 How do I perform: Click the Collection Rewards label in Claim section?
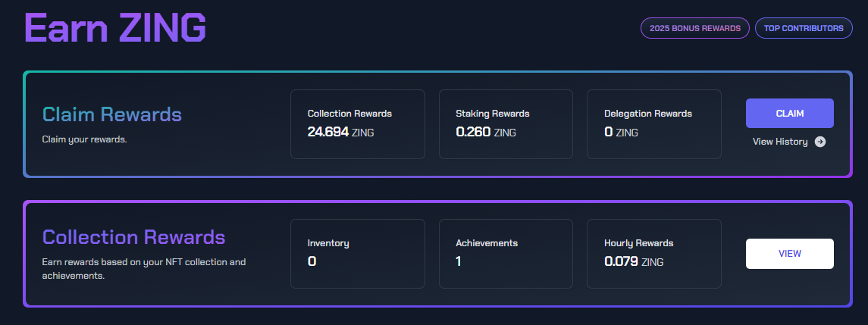tap(349, 114)
